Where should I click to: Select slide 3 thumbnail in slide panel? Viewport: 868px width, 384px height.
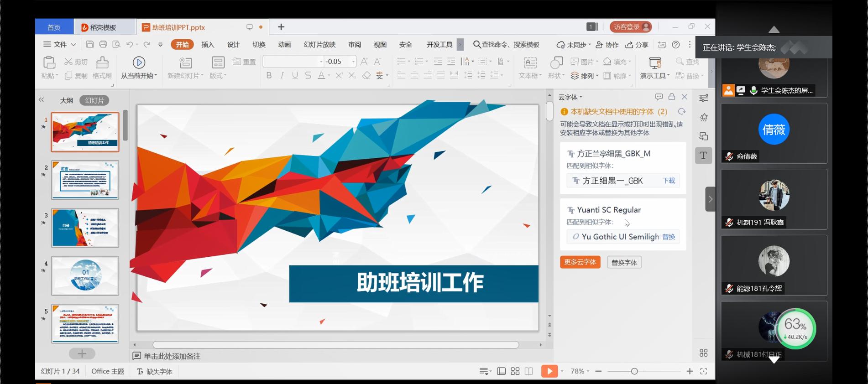coord(85,228)
